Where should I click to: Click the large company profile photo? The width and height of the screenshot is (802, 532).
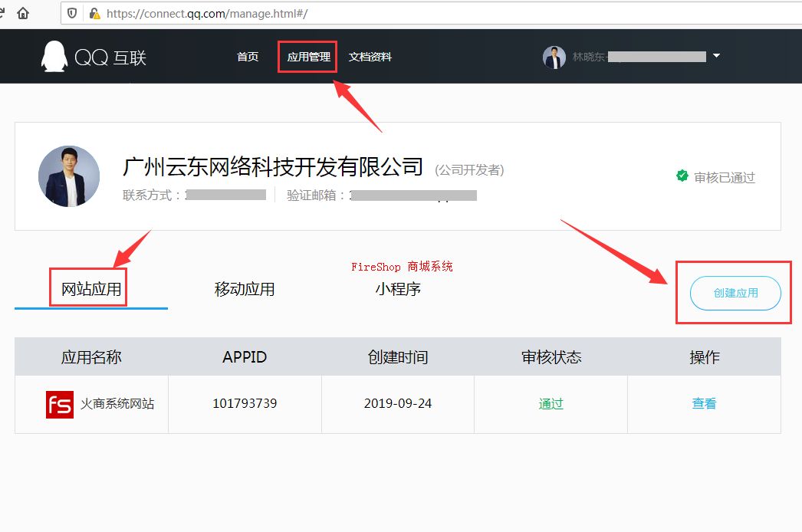[69, 176]
